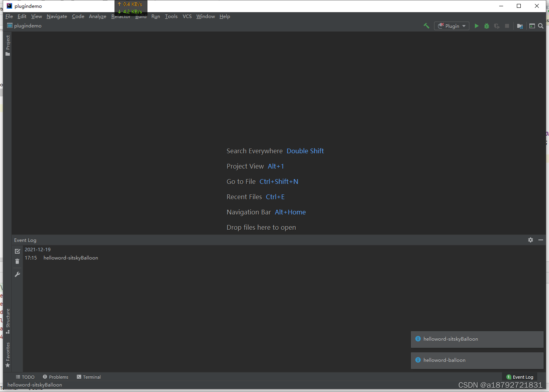Open the Plugin run configuration dropdown

(452, 26)
